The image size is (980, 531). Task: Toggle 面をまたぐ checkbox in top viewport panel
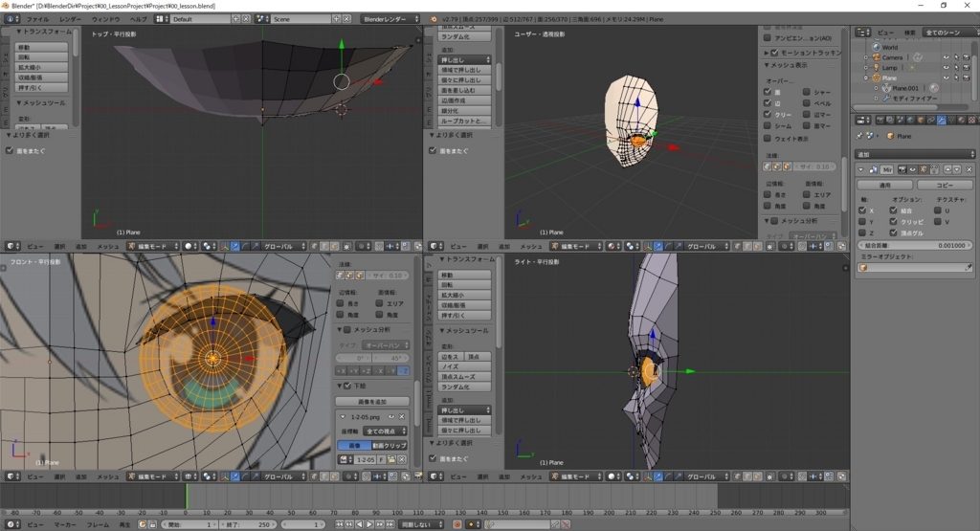(10, 150)
